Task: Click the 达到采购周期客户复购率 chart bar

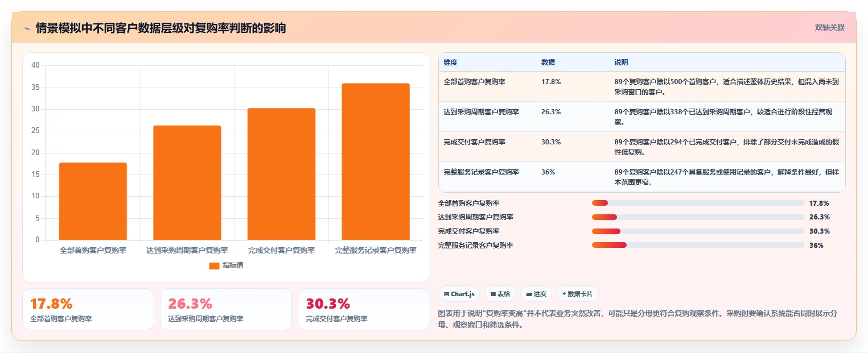Action: coord(187,182)
